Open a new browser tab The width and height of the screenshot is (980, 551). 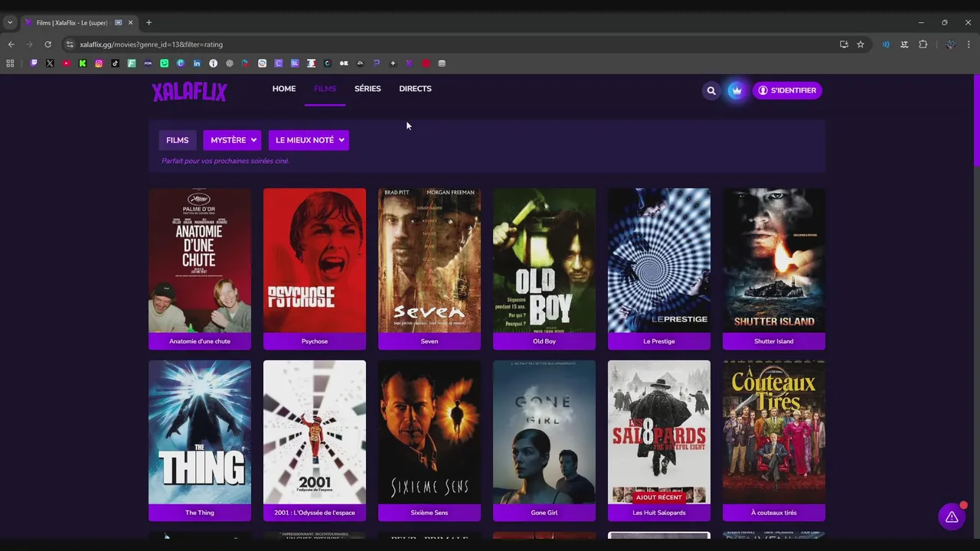(149, 22)
